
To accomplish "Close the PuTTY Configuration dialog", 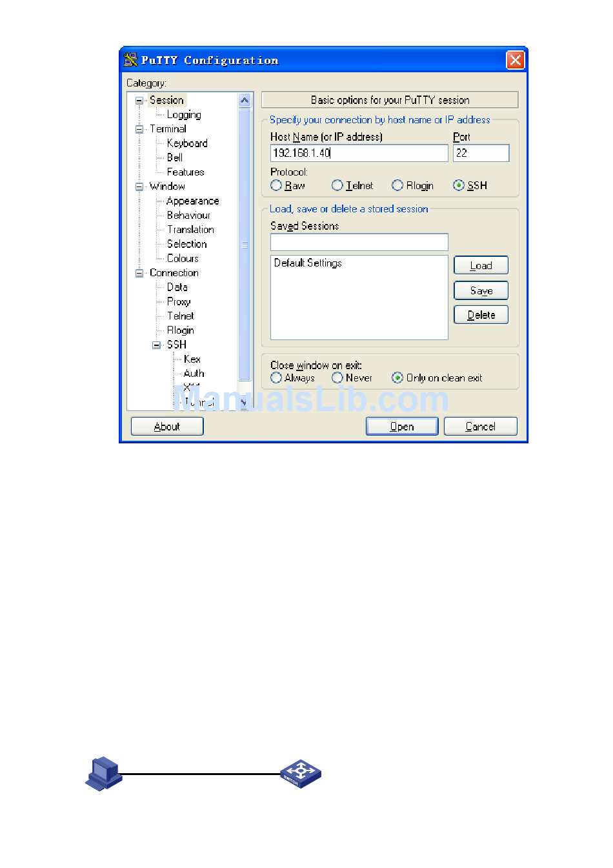I will (515, 60).
